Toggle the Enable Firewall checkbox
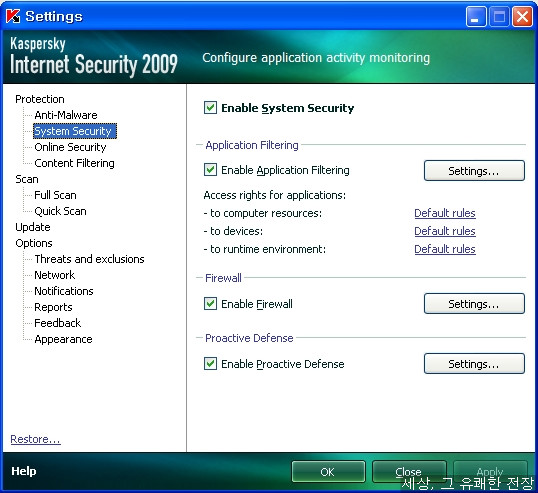 (x=210, y=304)
